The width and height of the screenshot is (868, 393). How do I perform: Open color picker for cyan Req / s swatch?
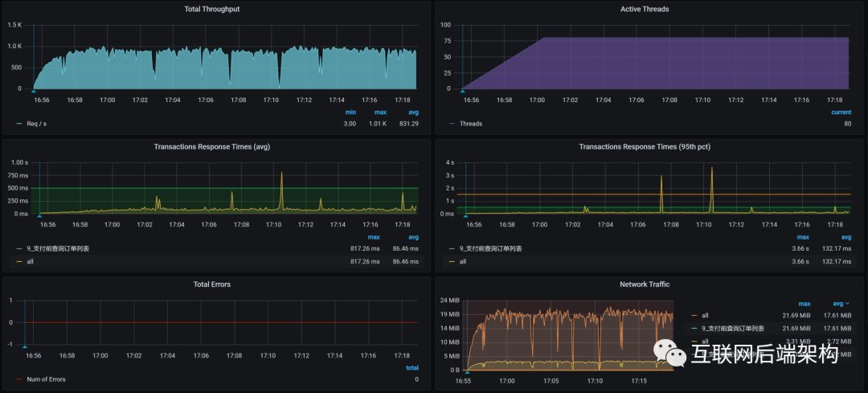(x=19, y=124)
